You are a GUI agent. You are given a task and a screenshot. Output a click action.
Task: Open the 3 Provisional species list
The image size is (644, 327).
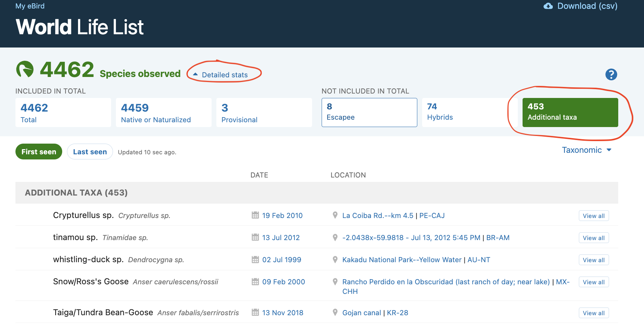[x=264, y=112]
